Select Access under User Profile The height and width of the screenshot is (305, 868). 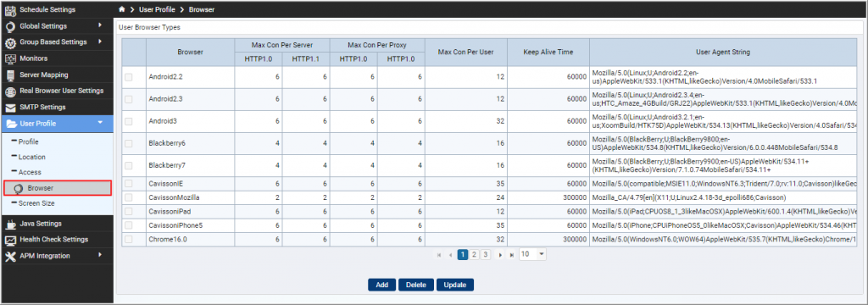click(x=30, y=172)
